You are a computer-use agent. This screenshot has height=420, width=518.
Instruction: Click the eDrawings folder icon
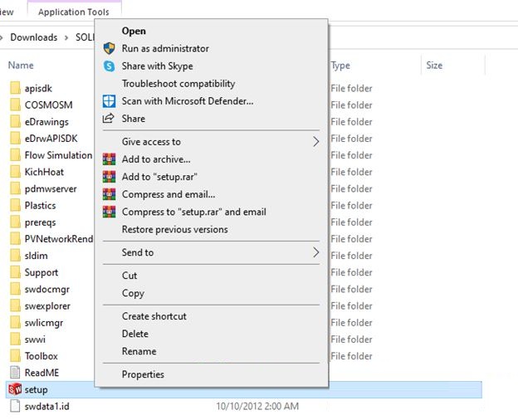pos(15,122)
